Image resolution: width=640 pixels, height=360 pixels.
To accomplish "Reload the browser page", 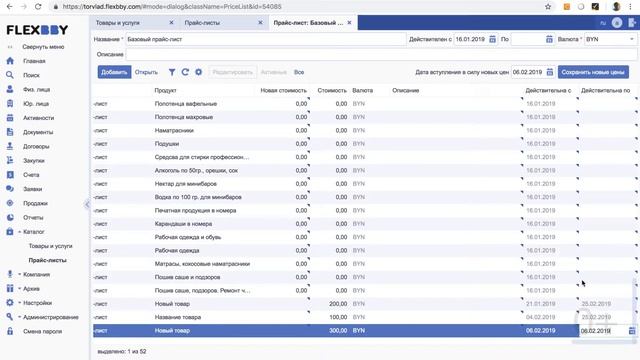I will 38,7.
